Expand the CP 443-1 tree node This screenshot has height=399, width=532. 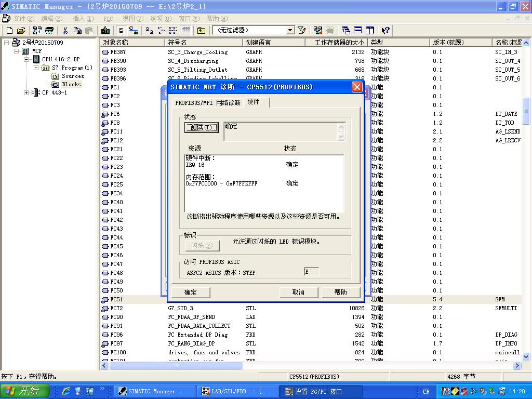[x=26, y=92]
